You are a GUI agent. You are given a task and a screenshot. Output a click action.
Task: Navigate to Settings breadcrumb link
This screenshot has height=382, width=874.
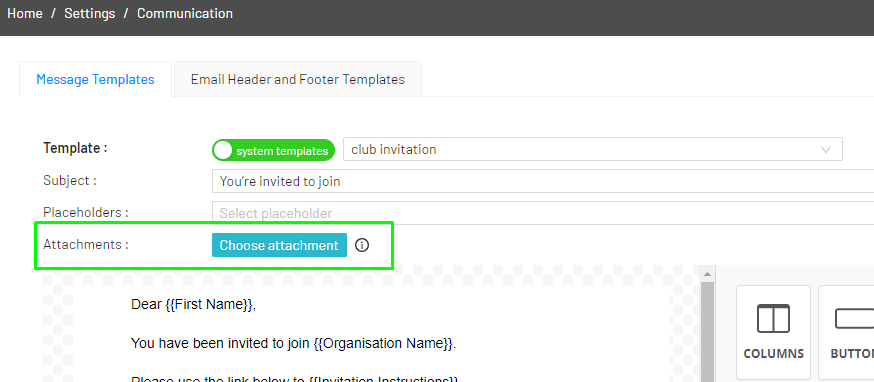[x=90, y=13]
